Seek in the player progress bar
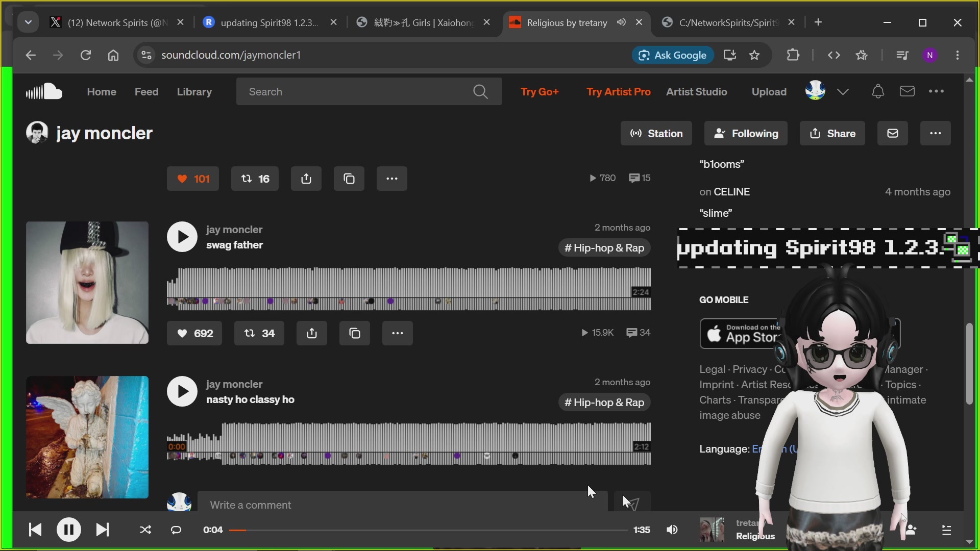This screenshot has height=551, width=980. coord(428,530)
